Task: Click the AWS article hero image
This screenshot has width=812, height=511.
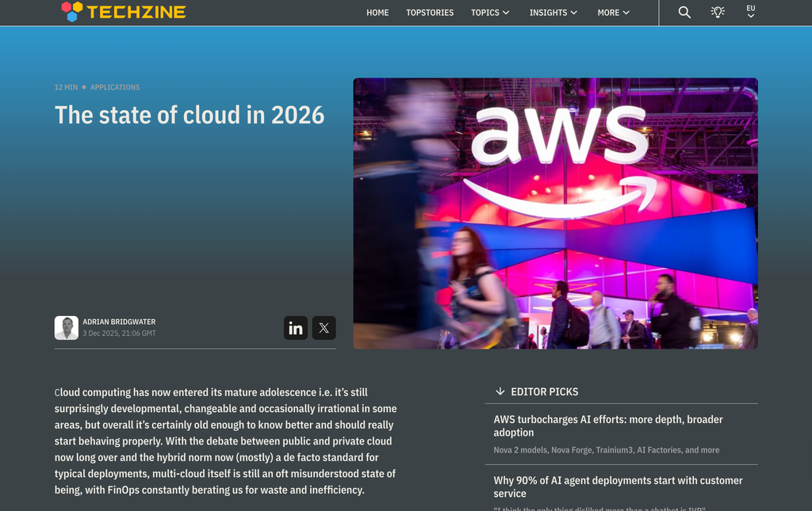Action: [555, 213]
